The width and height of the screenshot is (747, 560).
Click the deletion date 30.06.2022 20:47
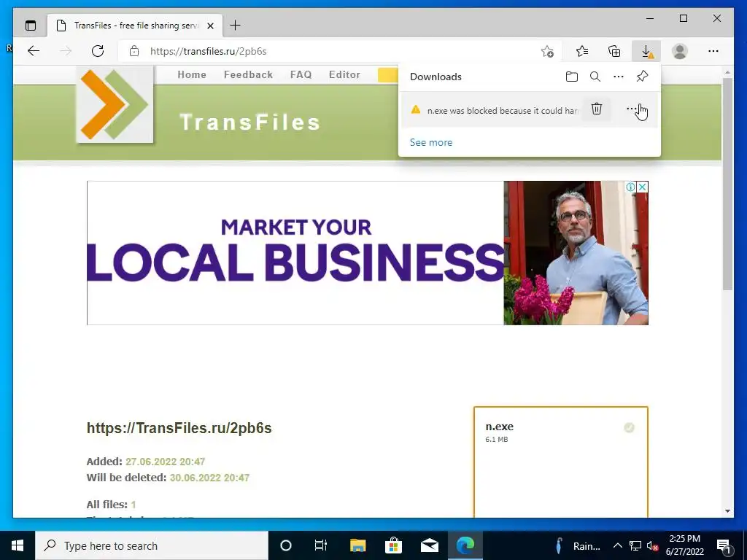click(209, 478)
